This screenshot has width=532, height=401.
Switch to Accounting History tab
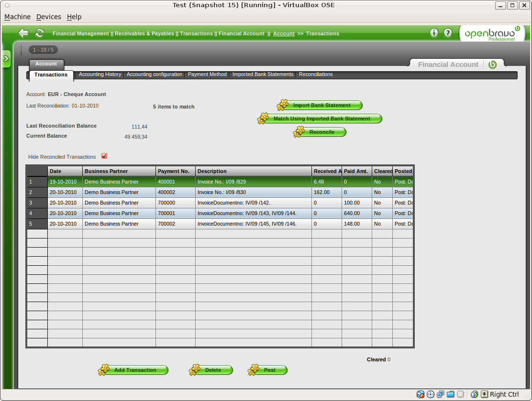pyautogui.click(x=100, y=75)
